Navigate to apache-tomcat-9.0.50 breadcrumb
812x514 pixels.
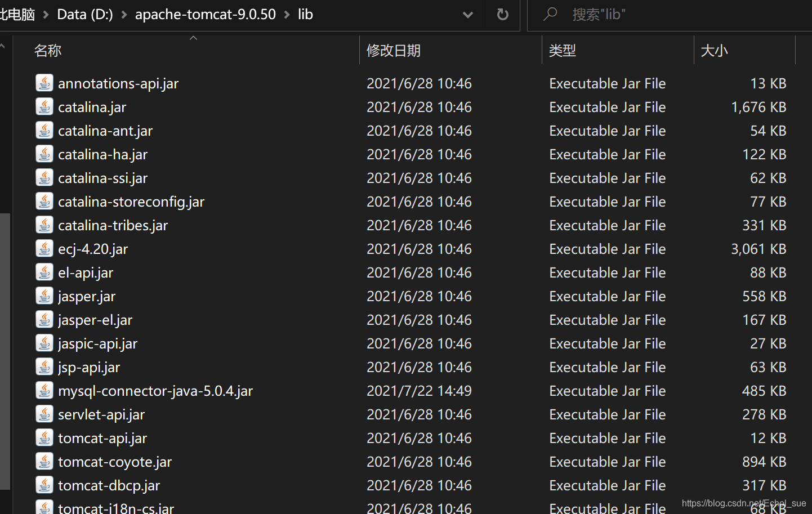206,14
